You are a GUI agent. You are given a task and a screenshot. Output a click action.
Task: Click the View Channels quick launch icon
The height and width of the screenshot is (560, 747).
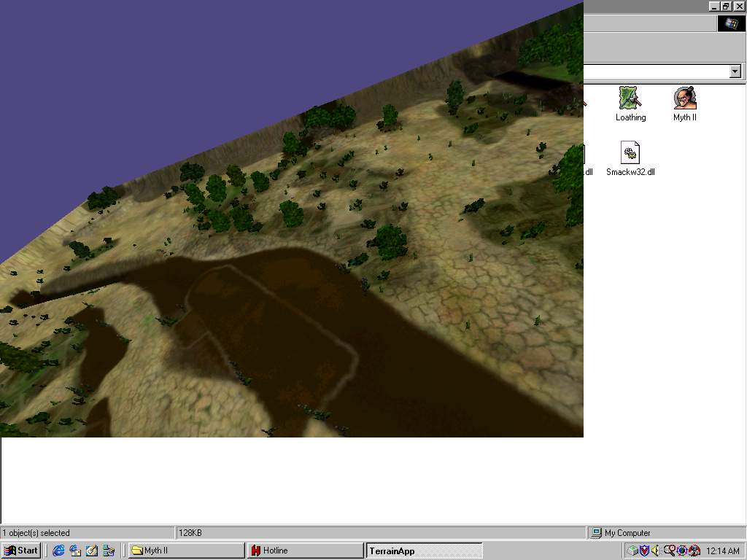pyautogui.click(x=109, y=551)
